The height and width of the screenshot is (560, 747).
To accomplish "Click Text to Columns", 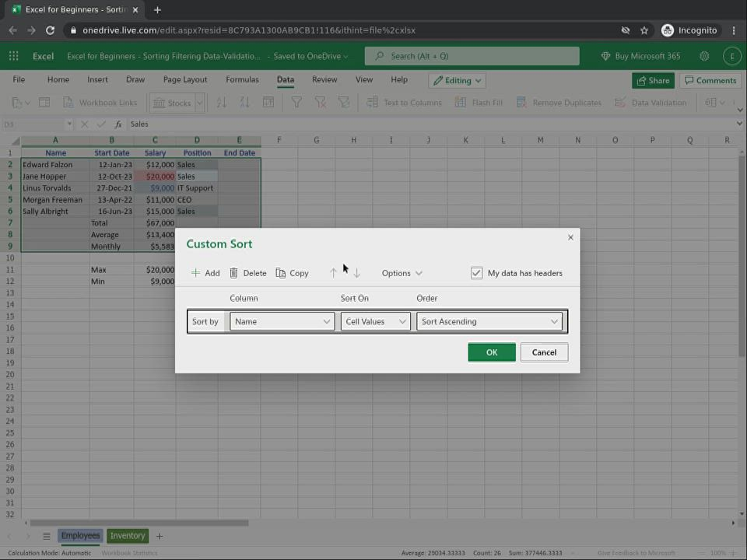I will (x=404, y=103).
